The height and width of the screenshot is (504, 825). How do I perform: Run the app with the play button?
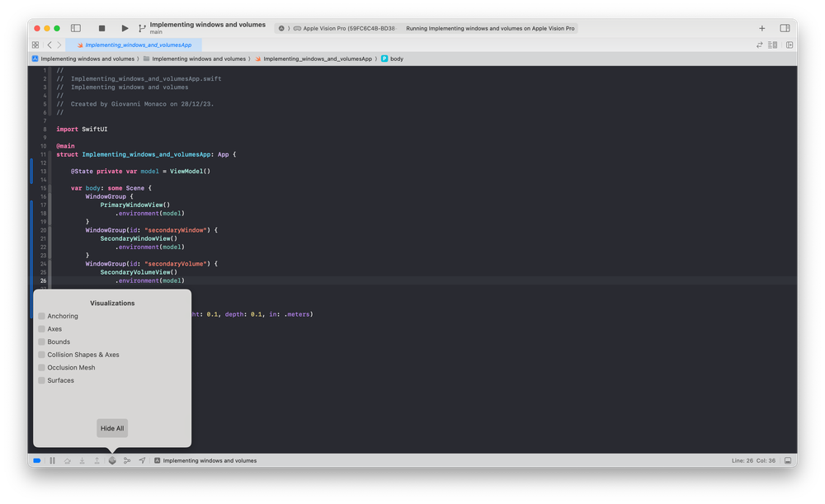(x=124, y=27)
